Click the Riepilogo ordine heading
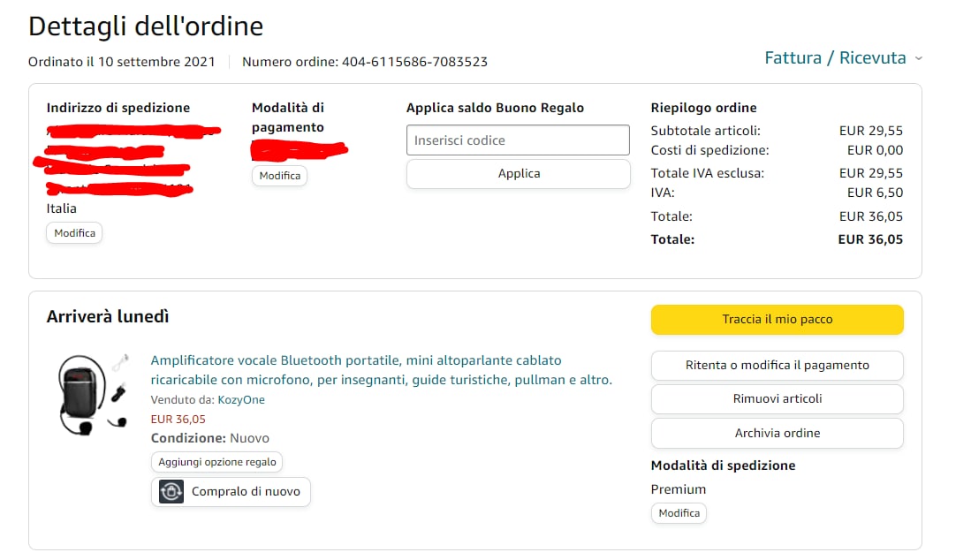This screenshot has height=560, width=971. pos(703,108)
